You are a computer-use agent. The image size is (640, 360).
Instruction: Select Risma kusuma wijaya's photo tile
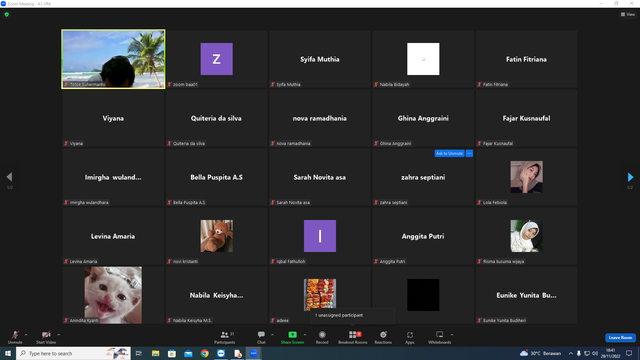coord(526,236)
